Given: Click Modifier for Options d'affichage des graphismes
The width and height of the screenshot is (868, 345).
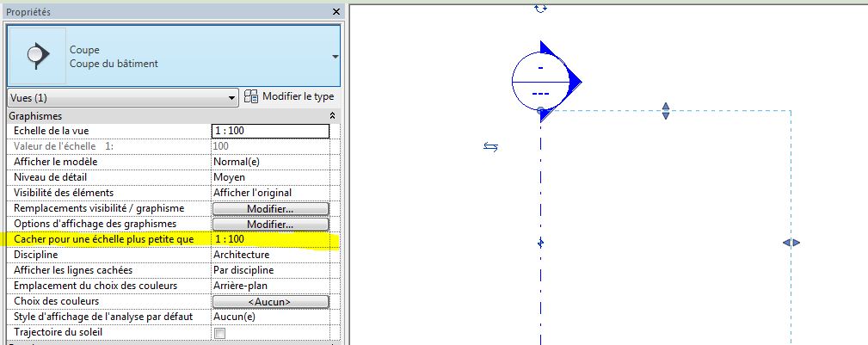Looking at the screenshot, I should click(x=270, y=225).
